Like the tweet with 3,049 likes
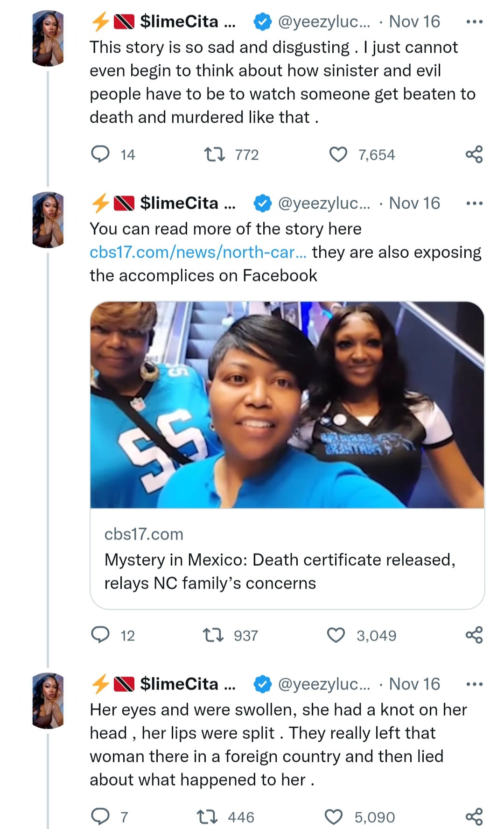 pos(336,635)
